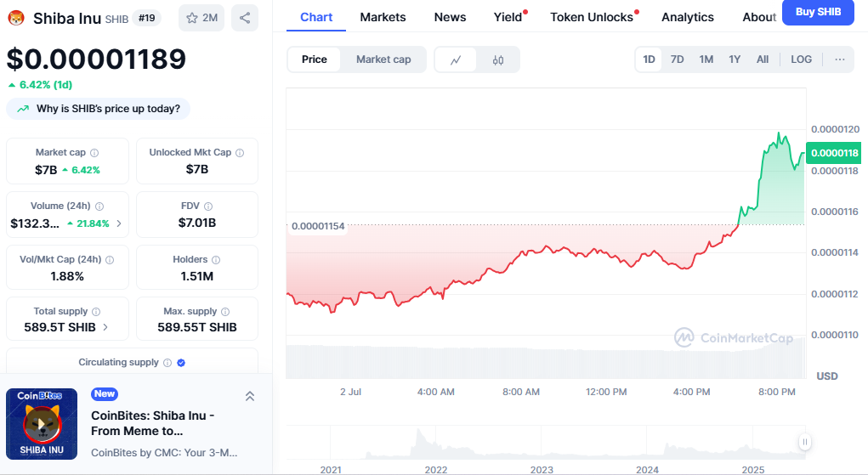Play the CoinBites Shiba Inu video

pyautogui.click(x=42, y=424)
